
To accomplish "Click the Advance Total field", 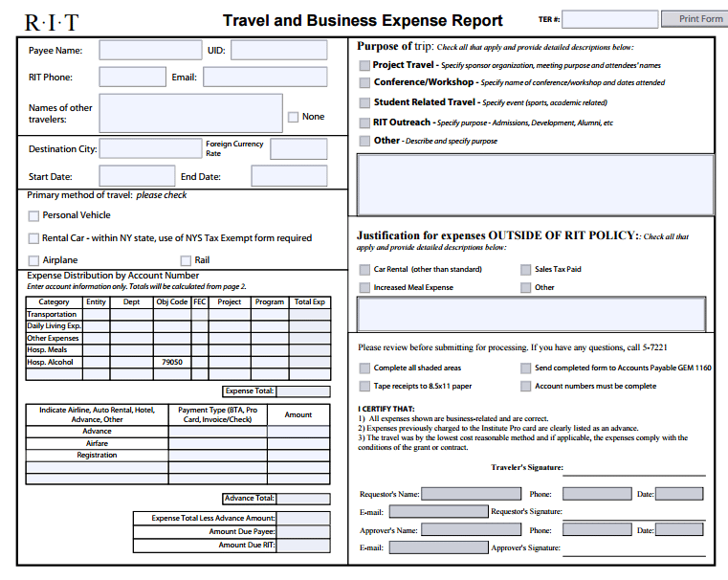I will pyautogui.click(x=303, y=499).
